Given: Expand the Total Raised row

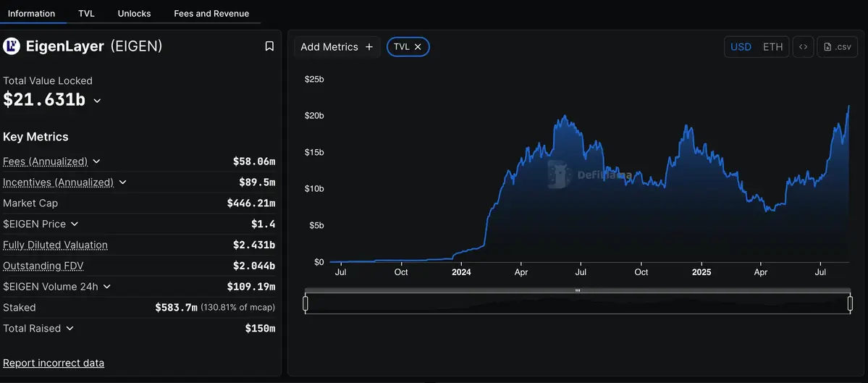Looking at the screenshot, I should point(70,329).
